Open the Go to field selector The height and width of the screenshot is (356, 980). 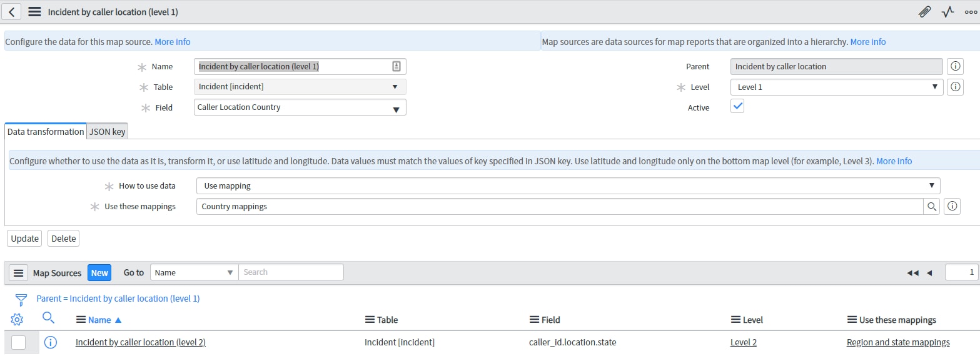coord(194,272)
